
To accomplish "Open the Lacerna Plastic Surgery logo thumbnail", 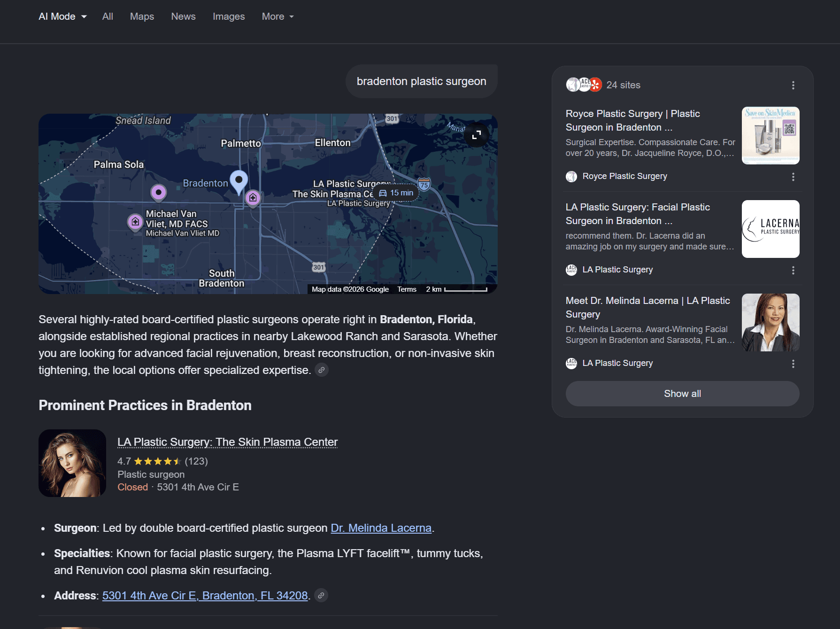I will click(x=771, y=229).
